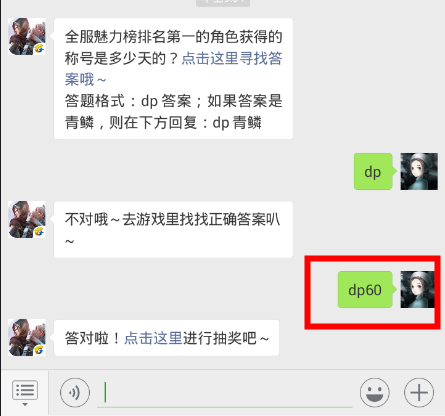Tap the game account avatar on first message
The height and width of the screenshot is (416, 445).
pos(27,36)
